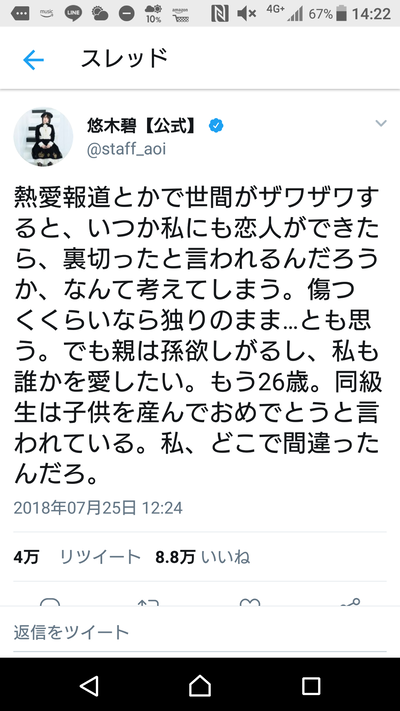View the 4万 リツイート list
Image resolution: width=400 pixels, height=711 pixels.
[77, 557]
